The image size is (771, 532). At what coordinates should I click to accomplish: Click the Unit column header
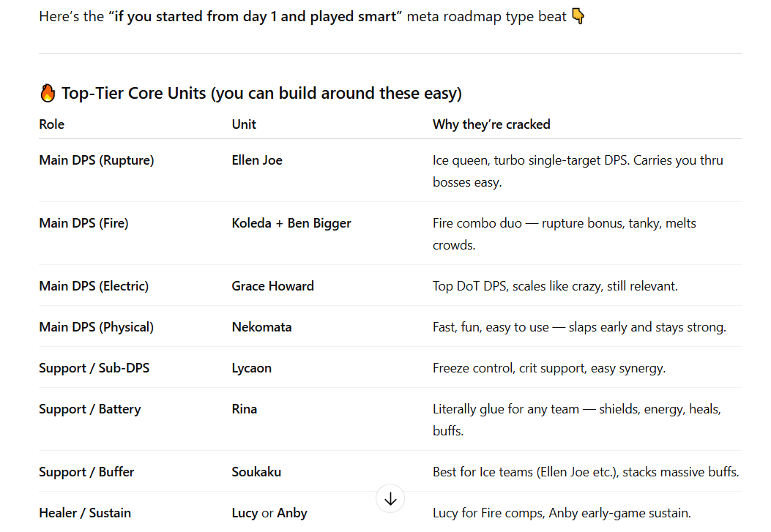[244, 124]
